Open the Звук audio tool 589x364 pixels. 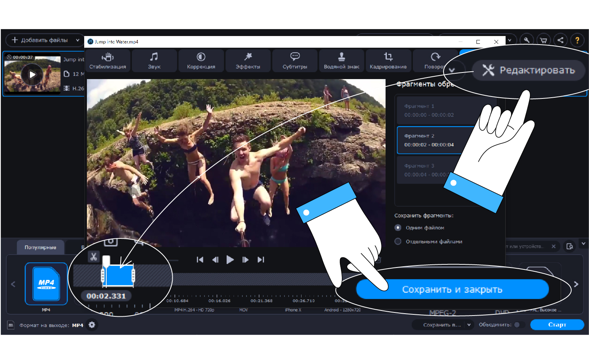pos(154,61)
